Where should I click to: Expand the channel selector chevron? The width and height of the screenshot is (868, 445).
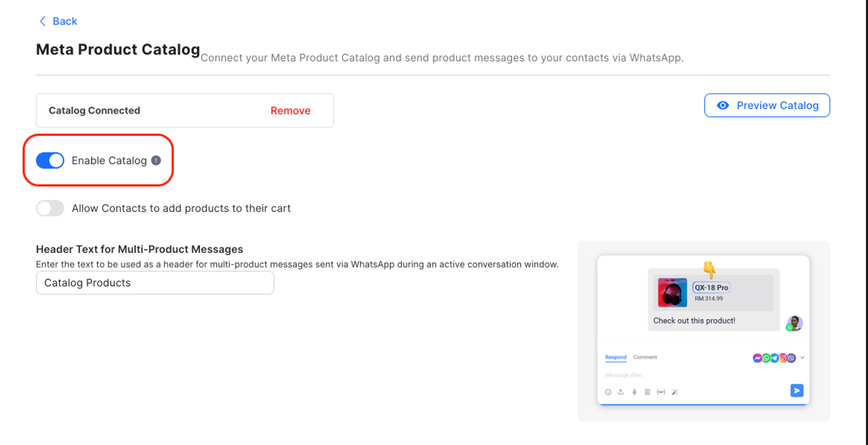(802, 358)
